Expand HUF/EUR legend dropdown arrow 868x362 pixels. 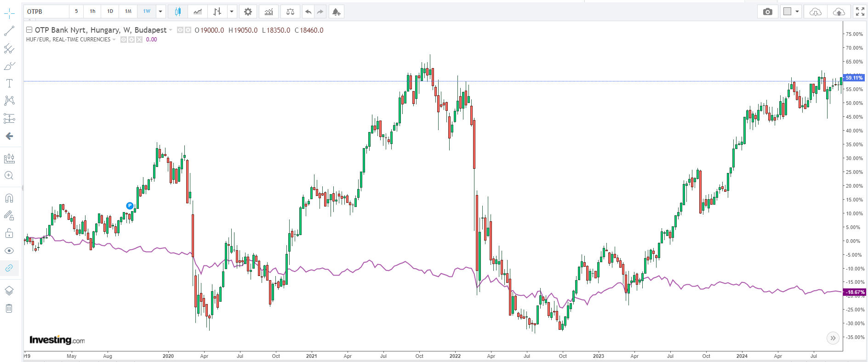(x=114, y=40)
